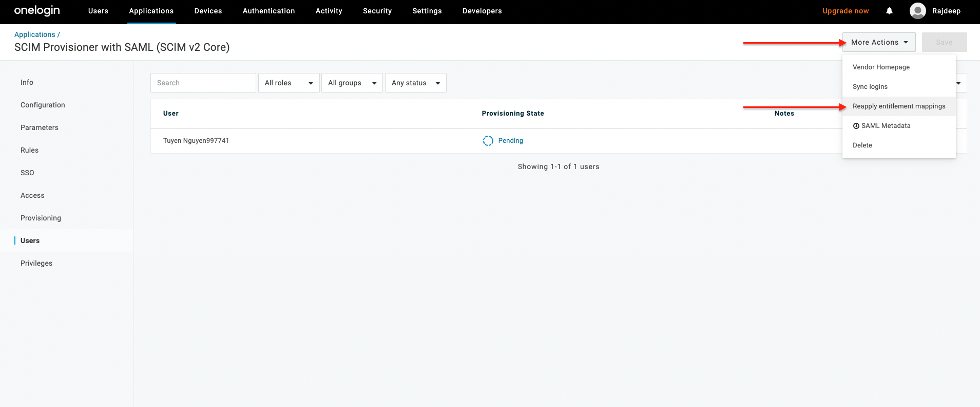Click the OneLogin logo

click(37, 11)
